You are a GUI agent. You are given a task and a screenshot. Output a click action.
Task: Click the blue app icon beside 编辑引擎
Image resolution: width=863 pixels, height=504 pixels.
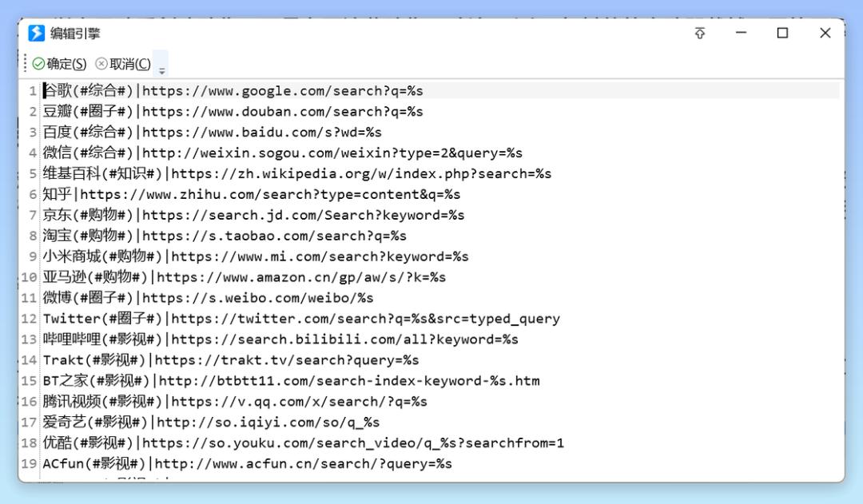pos(36,33)
